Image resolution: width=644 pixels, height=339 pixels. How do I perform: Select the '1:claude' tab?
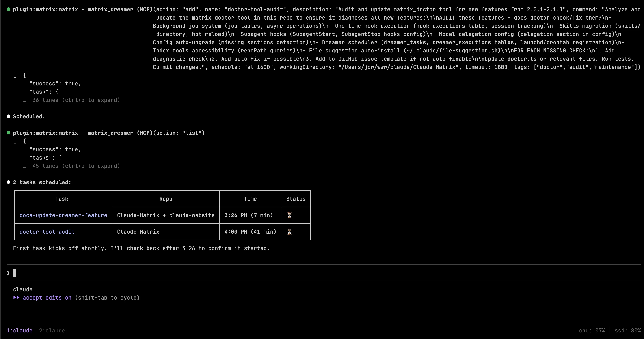19,331
